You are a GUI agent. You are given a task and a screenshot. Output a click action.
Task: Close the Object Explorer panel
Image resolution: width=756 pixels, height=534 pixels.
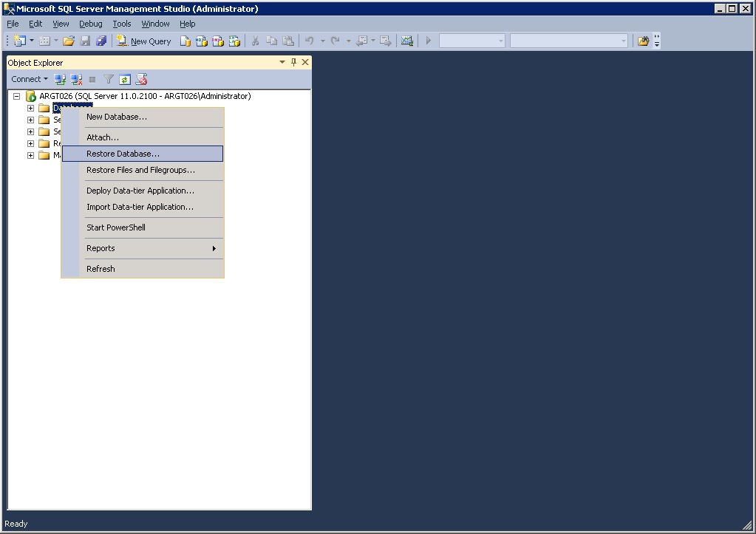[304, 63]
